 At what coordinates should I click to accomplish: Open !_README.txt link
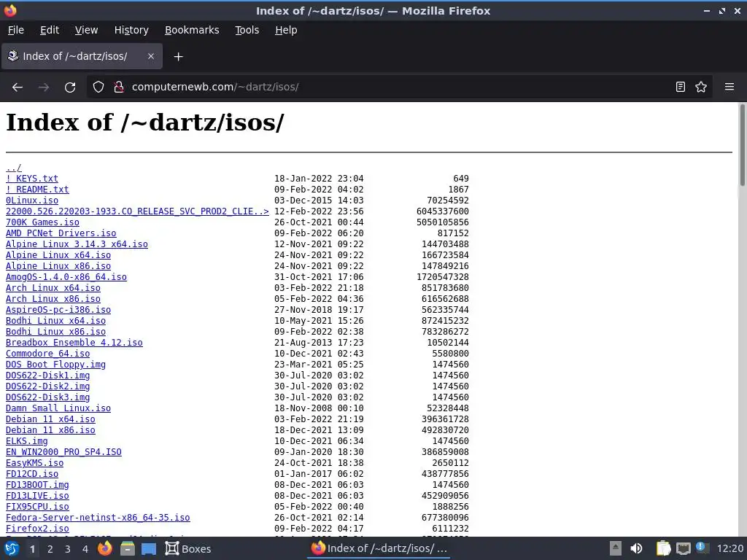[x=37, y=190]
